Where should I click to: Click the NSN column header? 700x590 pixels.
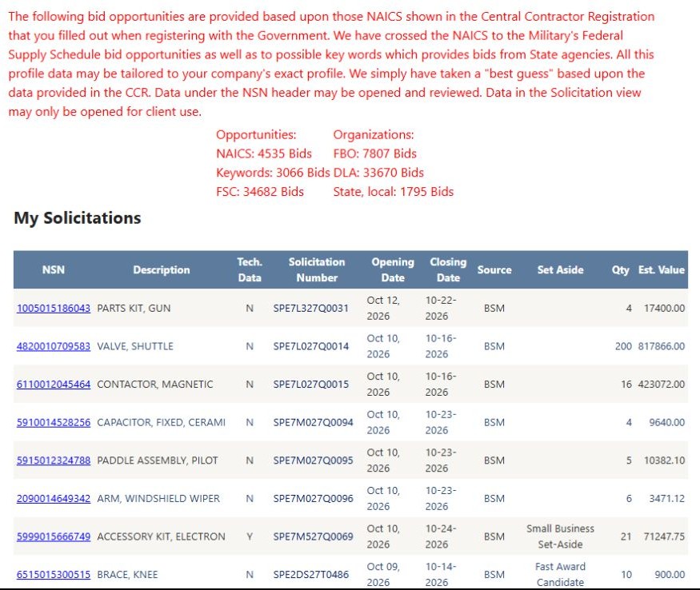click(x=54, y=269)
